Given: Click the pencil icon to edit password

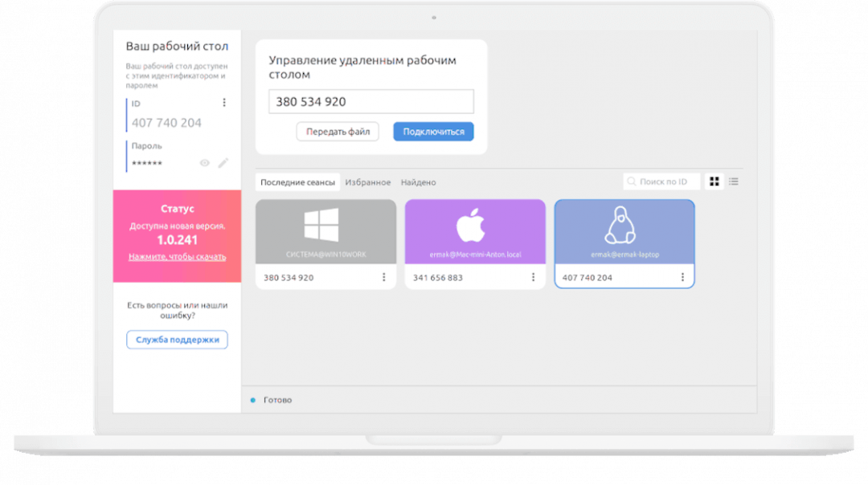Looking at the screenshot, I should pyautogui.click(x=223, y=163).
